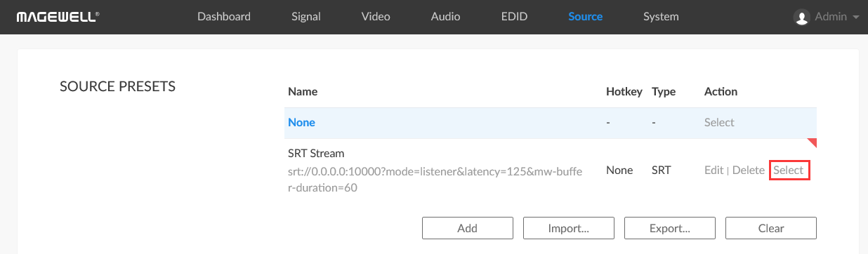Click the None preset name
868x254 pixels.
pos(301,122)
